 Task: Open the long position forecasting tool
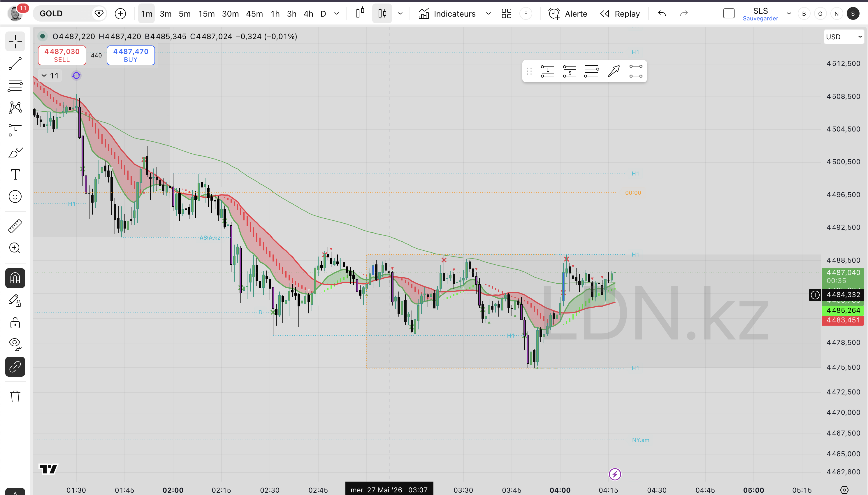point(15,130)
